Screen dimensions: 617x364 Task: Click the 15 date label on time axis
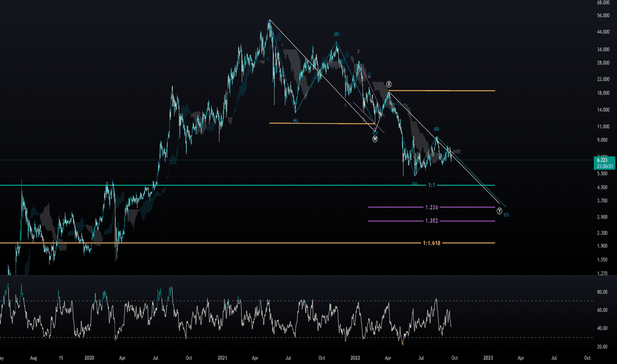[x=61, y=358]
